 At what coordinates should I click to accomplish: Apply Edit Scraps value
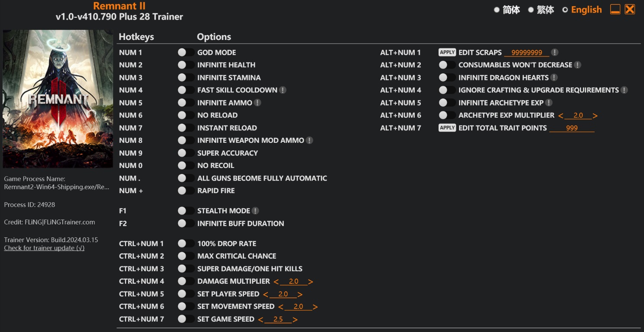(447, 53)
